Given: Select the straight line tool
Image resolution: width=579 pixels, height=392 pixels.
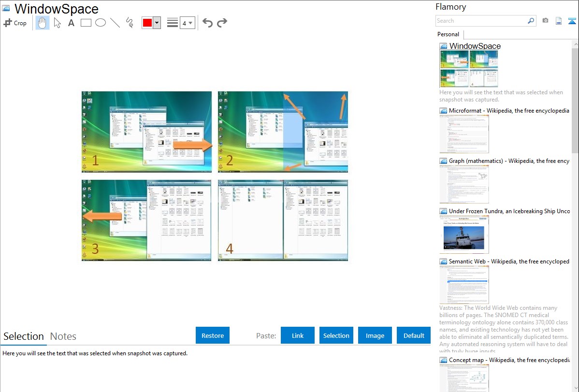Looking at the screenshot, I should (115, 23).
